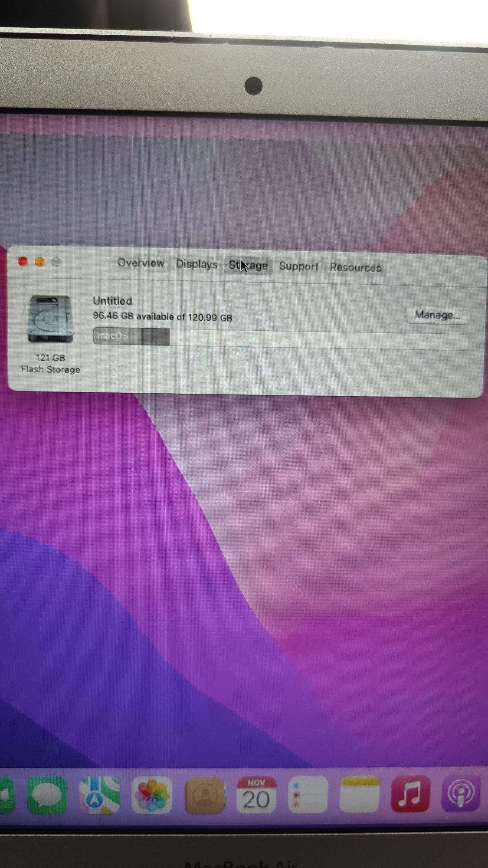This screenshot has width=488, height=868.
Task: Open the Photos app
Action: pyautogui.click(x=152, y=795)
